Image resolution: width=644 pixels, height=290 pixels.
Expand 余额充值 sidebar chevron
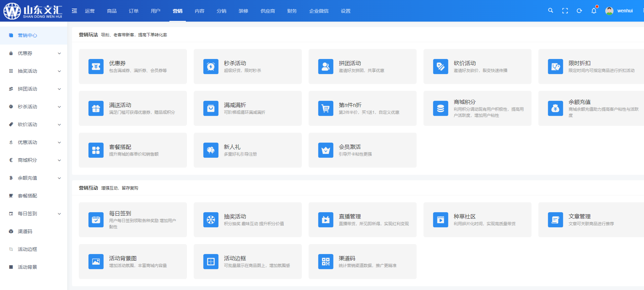[x=59, y=178]
